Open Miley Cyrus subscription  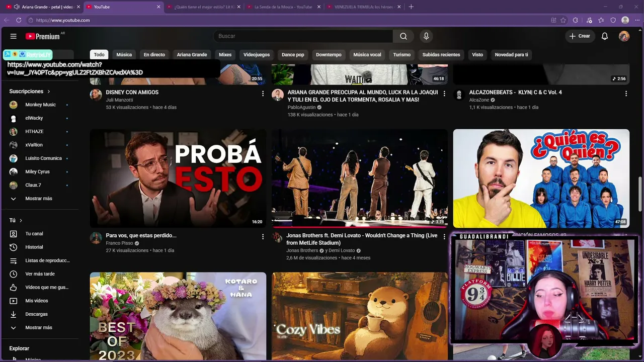[39, 172]
